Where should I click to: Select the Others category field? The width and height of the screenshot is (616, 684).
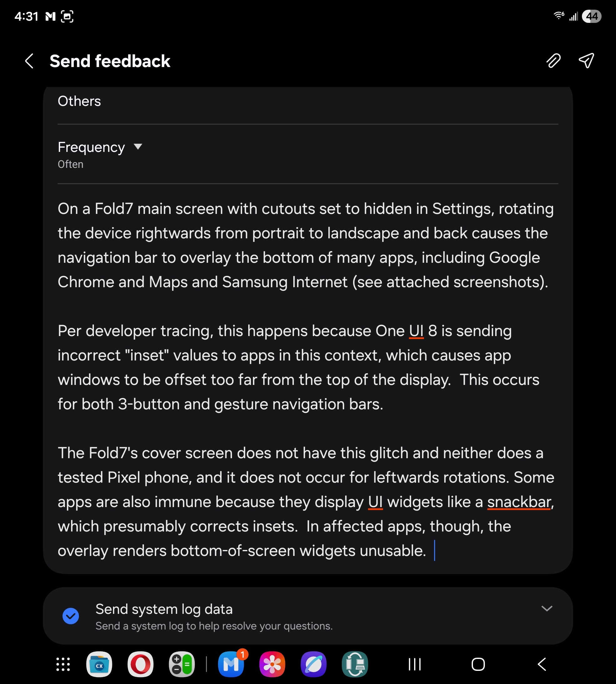point(79,101)
